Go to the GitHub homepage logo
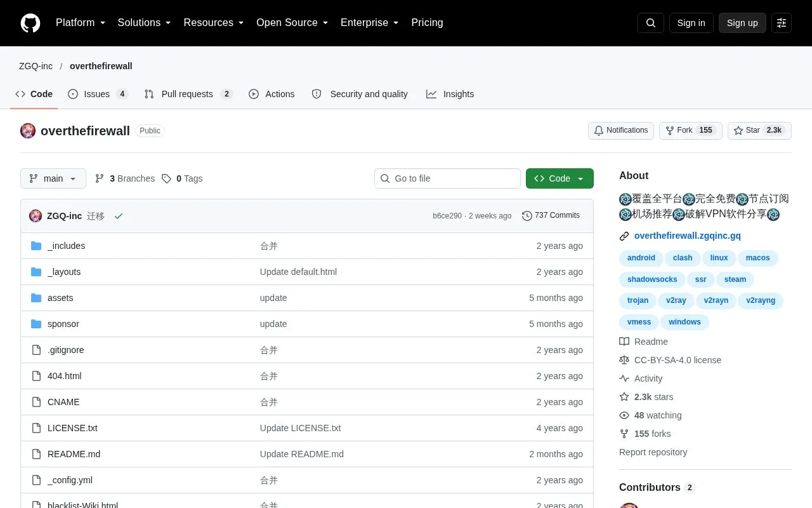812x508 pixels. pos(30,23)
